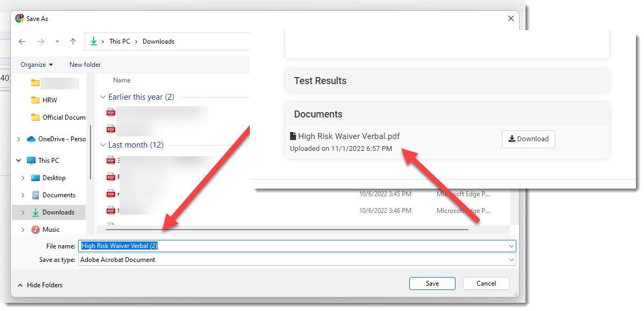This screenshot has width=644, height=311.
Task: Expand the OneDrive - Personal node
Action: tap(19, 139)
